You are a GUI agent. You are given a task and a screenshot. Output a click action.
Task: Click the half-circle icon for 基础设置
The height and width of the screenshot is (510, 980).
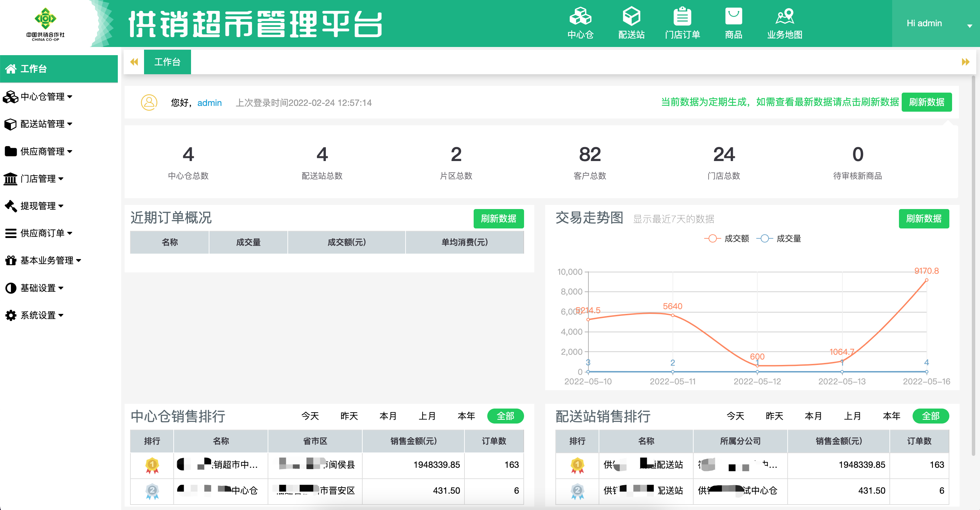11,288
